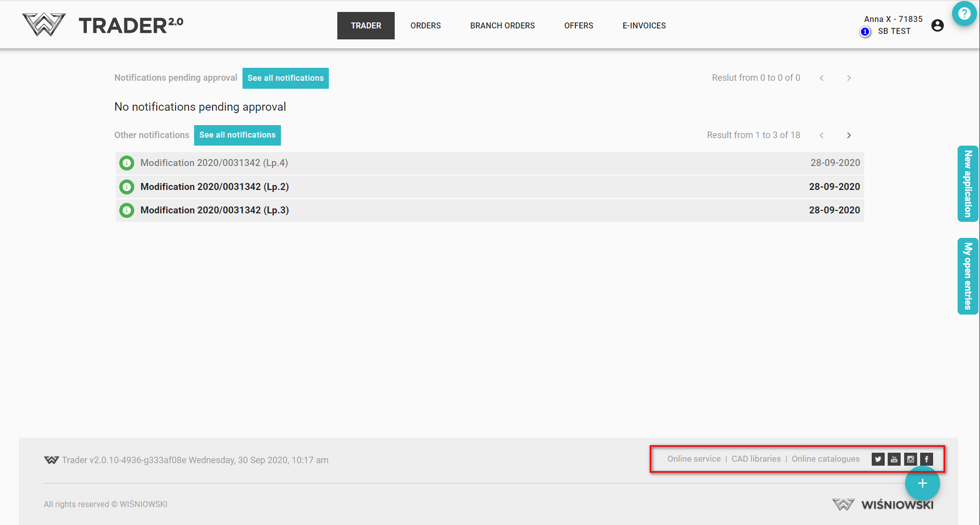This screenshot has width=980, height=525.
Task: Open the YouTube social icon in footer
Action: pyautogui.click(x=894, y=459)
